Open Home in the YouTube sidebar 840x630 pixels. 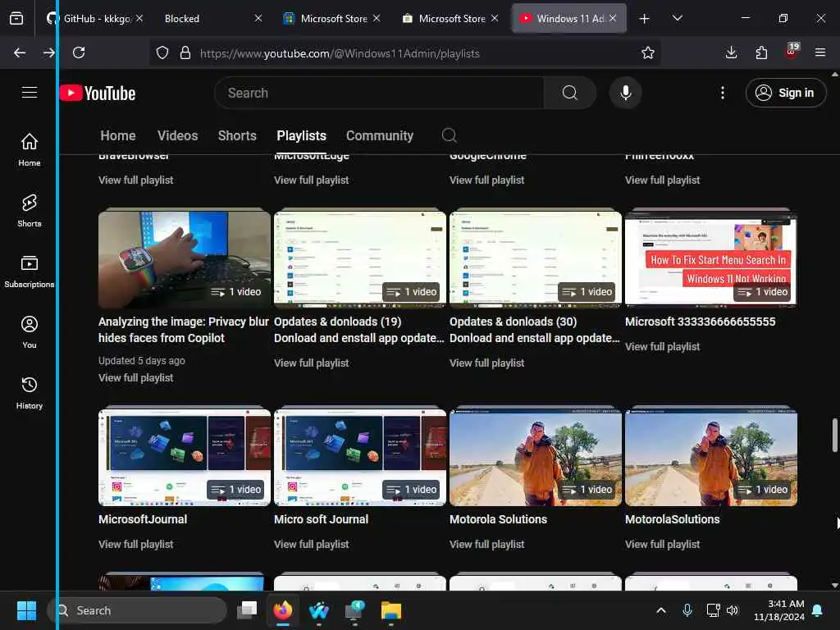30,149
